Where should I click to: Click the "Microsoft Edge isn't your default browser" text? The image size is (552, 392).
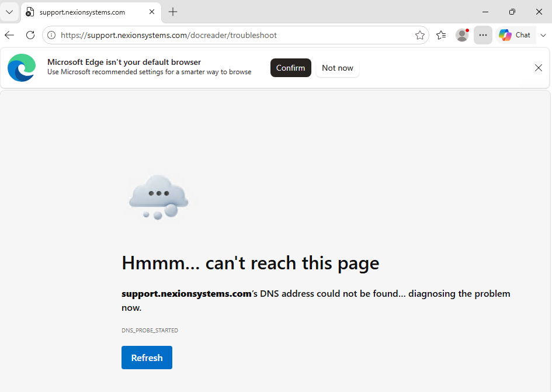pyautogui.click(x=124, y=62)
